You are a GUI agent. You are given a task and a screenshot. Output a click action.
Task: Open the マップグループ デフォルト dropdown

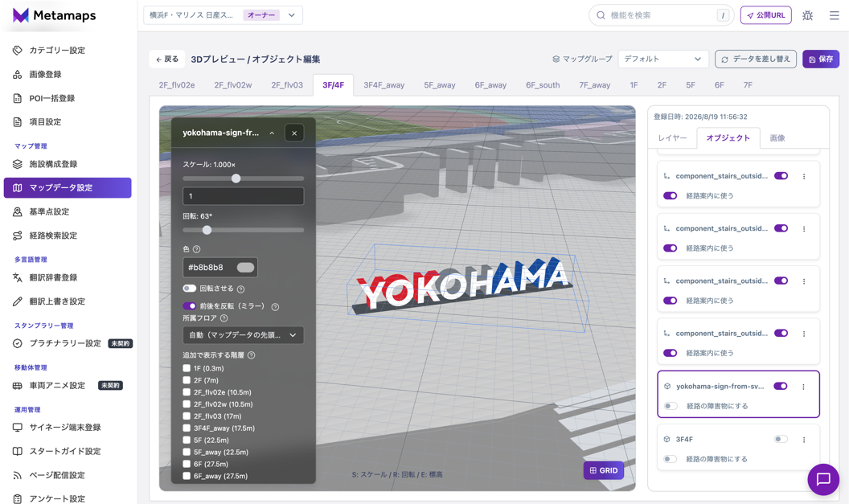tap(663, 59)
